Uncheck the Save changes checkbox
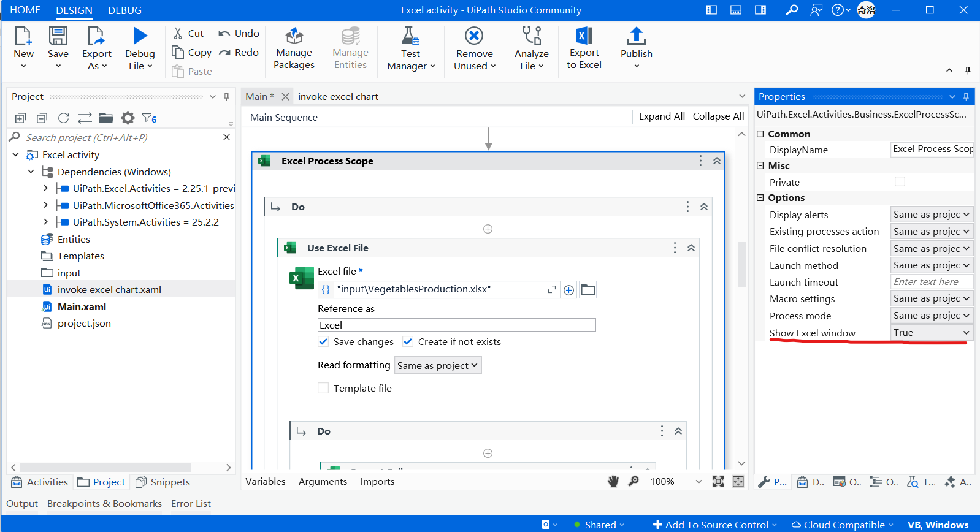Viewport: 980px width, 532px height. 323,342
